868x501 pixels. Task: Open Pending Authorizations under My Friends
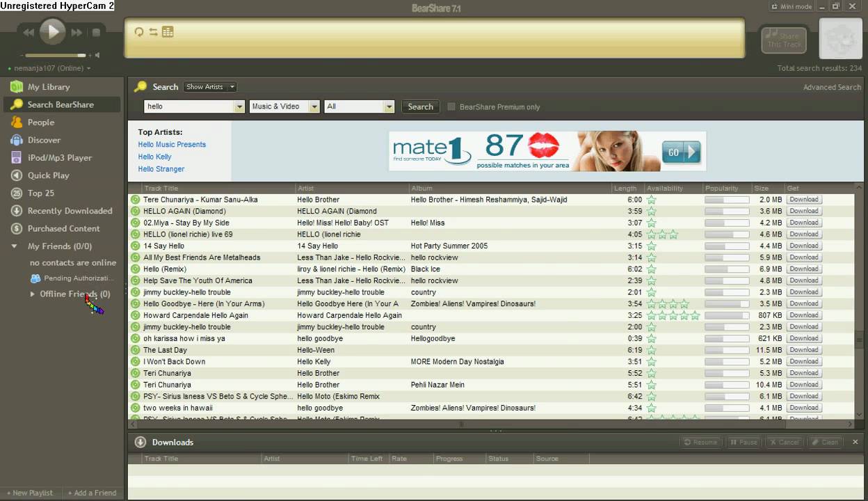click(x=72, y=278)
